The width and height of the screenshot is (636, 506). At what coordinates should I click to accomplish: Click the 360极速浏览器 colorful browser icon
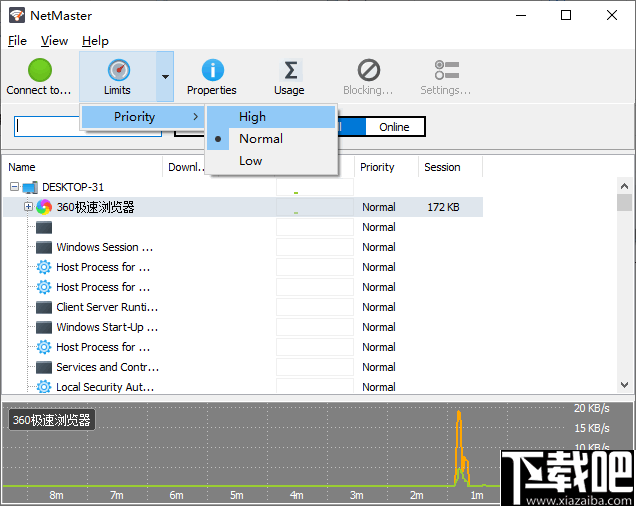[x=44, y=207]
